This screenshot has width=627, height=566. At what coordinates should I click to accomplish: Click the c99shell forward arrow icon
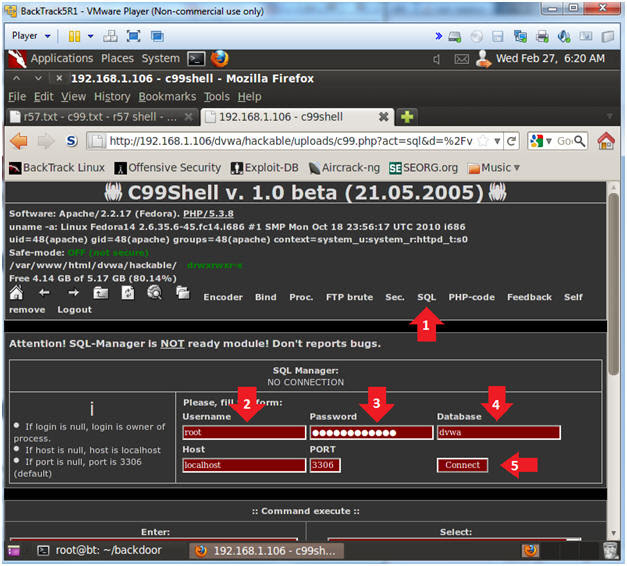tap(73, 293)
